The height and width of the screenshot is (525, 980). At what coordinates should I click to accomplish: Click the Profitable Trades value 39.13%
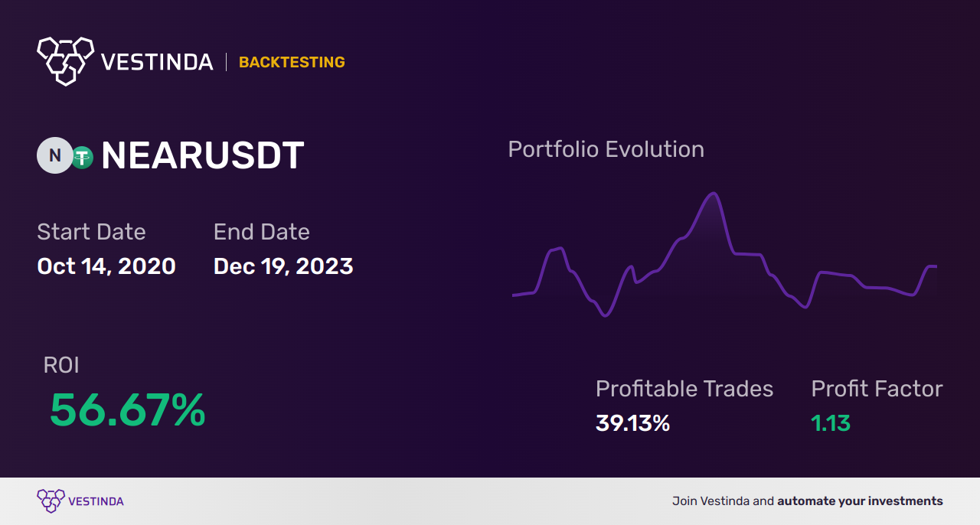[x=632, y=423]
